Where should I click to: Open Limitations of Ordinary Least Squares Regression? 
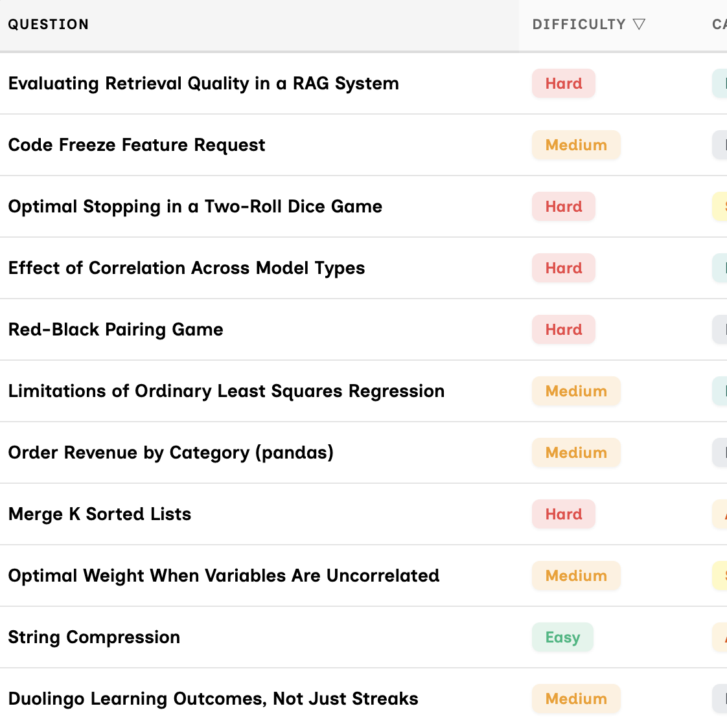(x=226, y=391)
